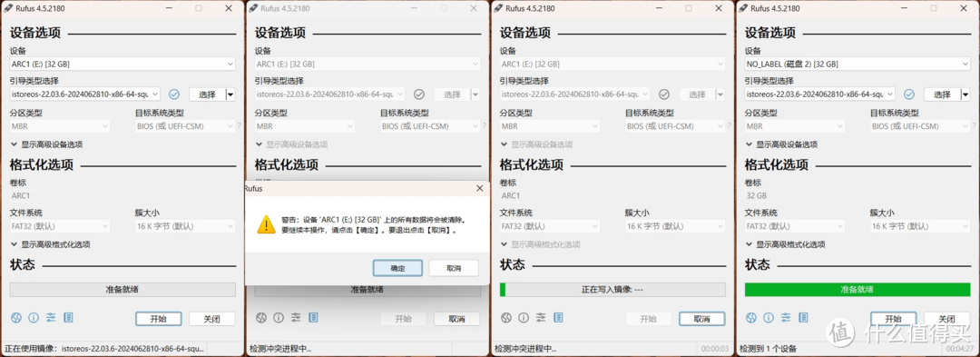Click checksum checkmark icon in 正在写入镜像 window
This screenshot has height=357, width=980.
click(x=664, y=94)
